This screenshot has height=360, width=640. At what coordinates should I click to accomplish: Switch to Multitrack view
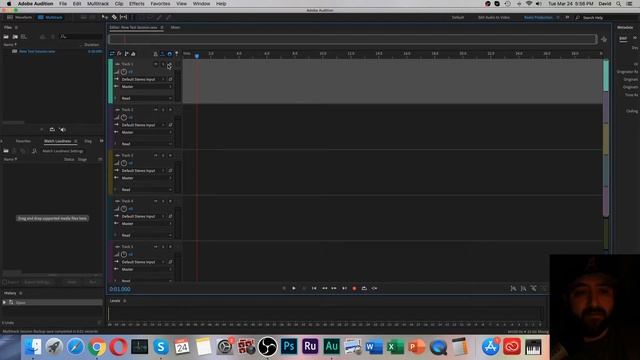(x=50, y=18)
